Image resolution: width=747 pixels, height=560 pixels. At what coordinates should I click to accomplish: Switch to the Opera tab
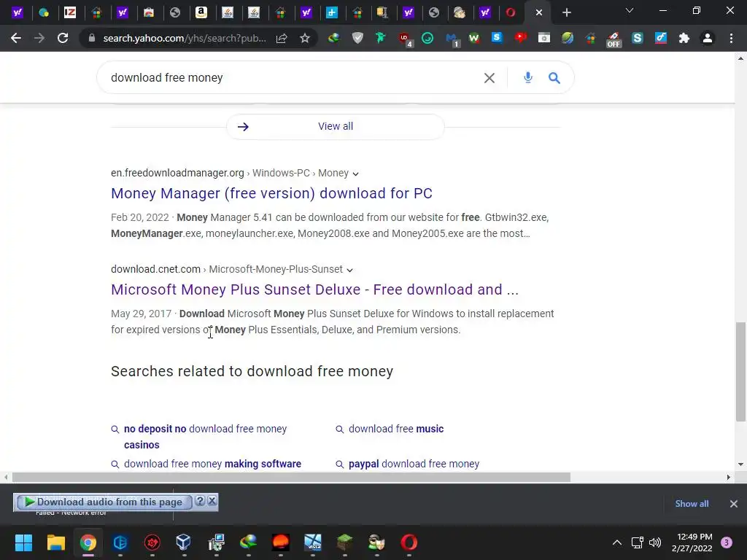(x=510, y=12)
